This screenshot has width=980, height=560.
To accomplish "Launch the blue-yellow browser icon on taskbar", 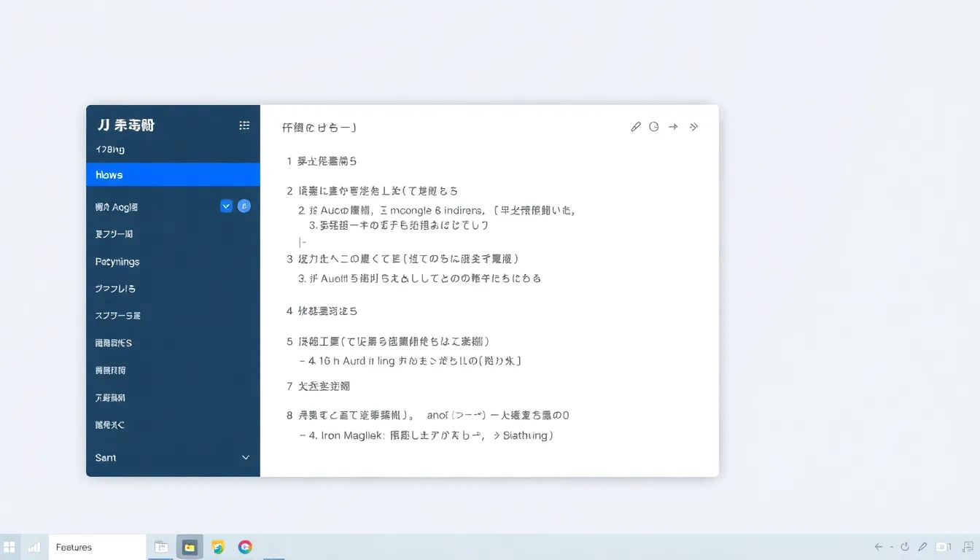I will pos(217,547).
